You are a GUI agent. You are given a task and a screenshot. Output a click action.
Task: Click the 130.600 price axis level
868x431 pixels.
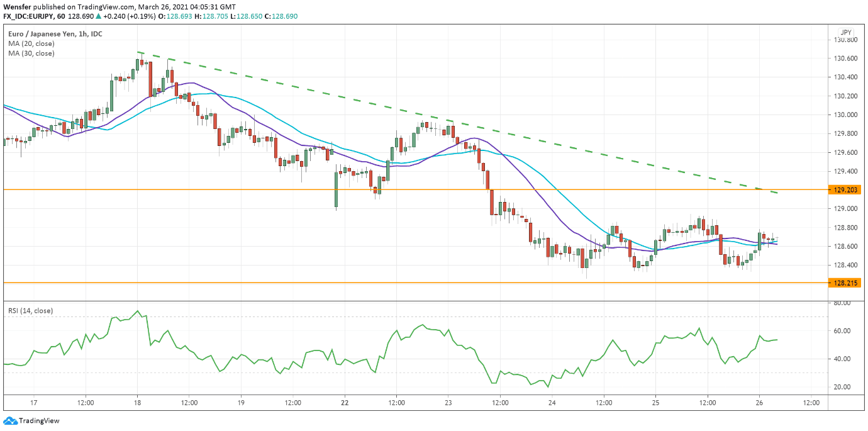845,59
